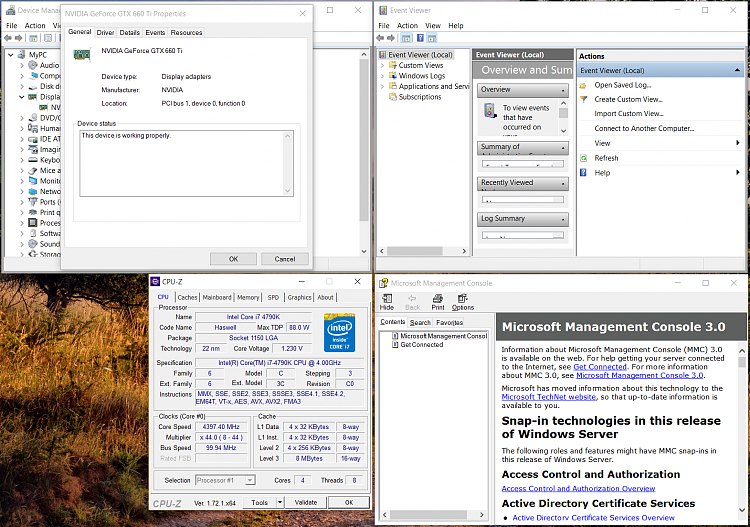Click OK in NVIDIA Properties dialog
This screenshot has width=750, height=527.
click(x=233, y=259)
